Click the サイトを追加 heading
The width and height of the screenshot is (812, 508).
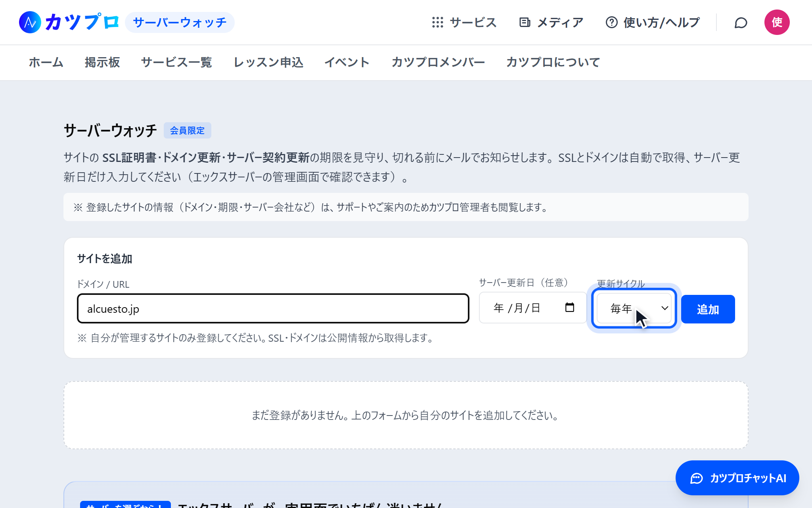[105, 259]
